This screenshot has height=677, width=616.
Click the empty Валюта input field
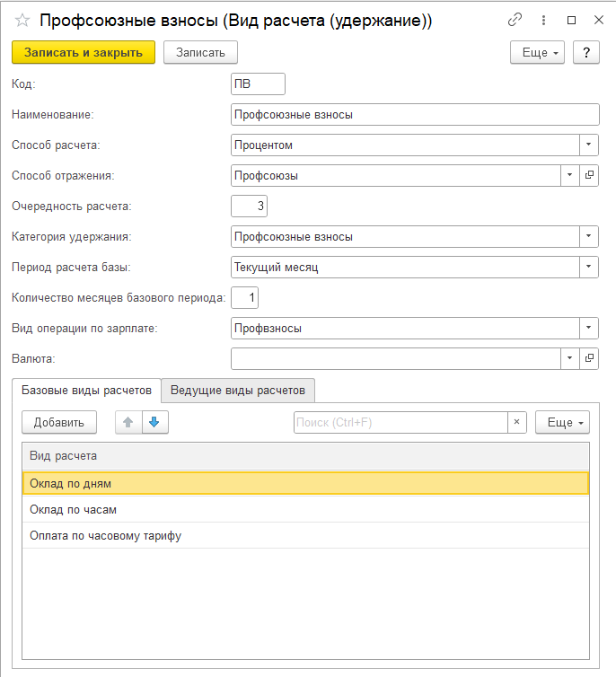[396, 358]
